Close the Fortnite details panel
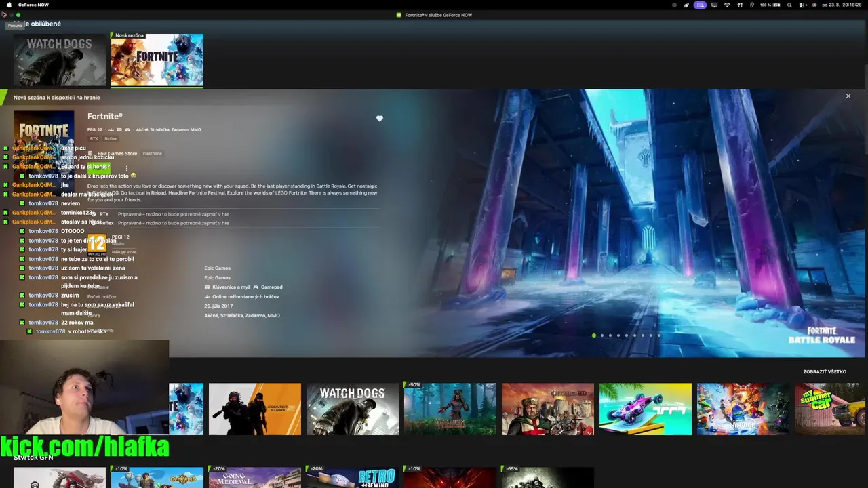 [848, 96]
